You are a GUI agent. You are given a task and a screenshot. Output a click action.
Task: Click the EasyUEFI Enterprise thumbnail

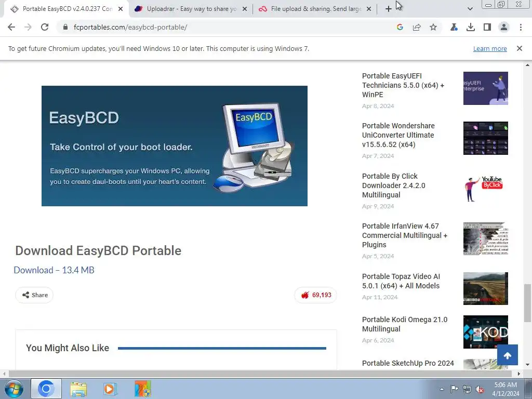(486, 88)
